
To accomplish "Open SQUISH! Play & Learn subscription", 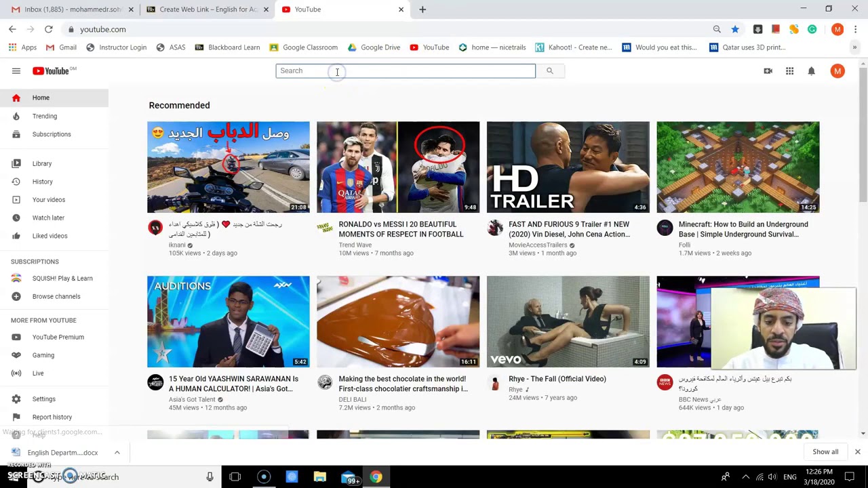I will click(54, 278).
